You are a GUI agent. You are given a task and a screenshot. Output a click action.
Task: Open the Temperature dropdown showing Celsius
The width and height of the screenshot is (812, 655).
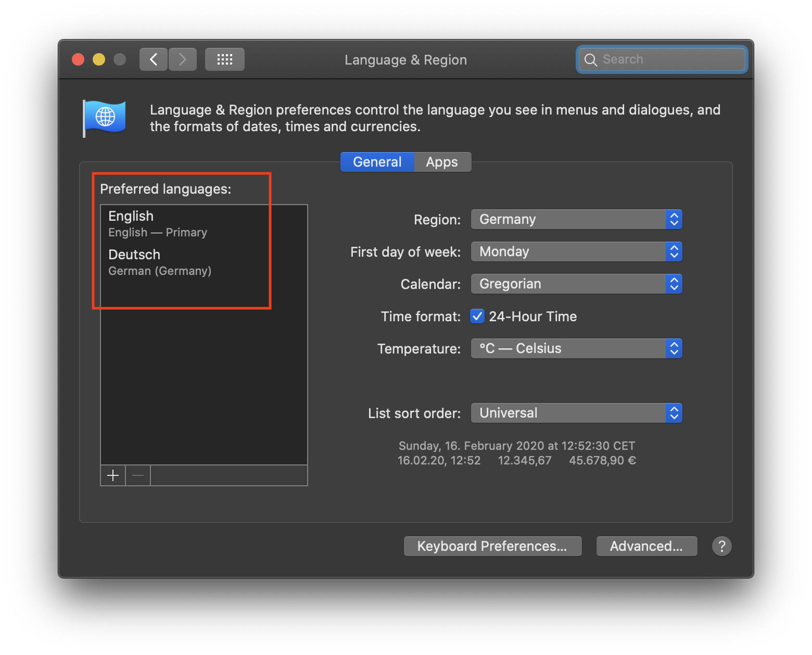pyautogui.click(x=576, y=348)
